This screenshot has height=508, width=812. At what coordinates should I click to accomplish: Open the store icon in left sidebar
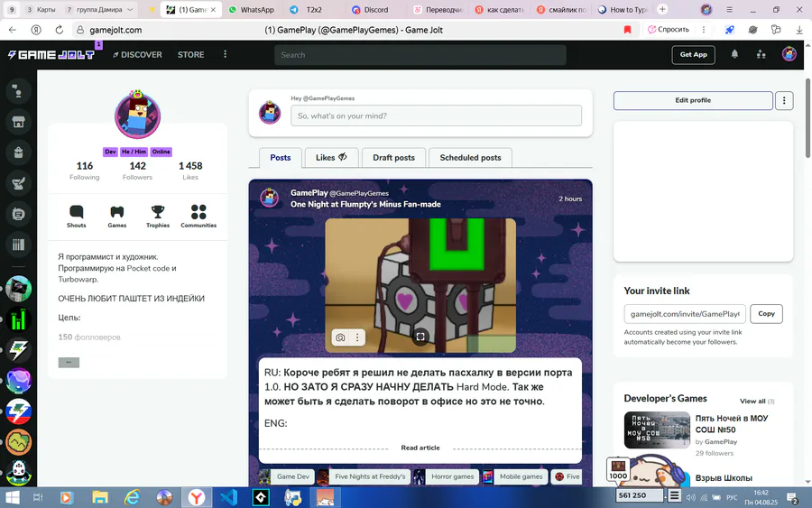[18, 122]
